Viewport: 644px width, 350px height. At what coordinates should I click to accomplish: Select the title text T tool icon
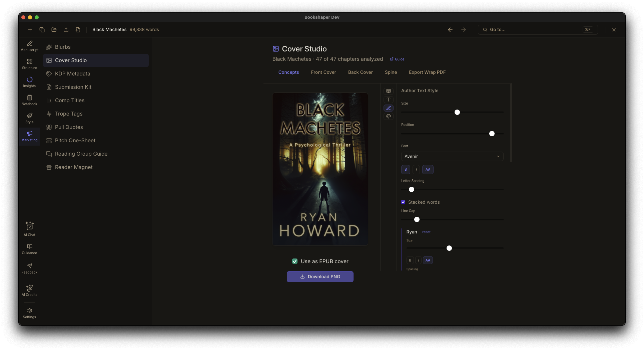(x=389, y=100)
